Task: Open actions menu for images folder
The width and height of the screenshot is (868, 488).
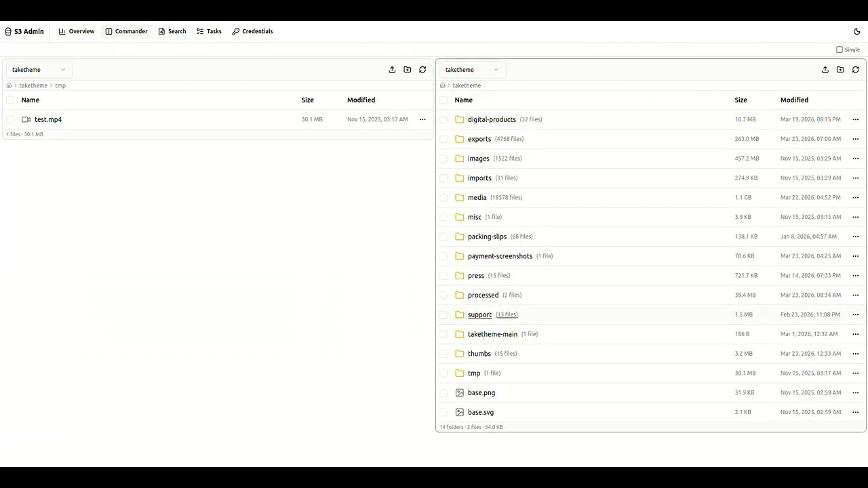Action: pyautogui.click(x=856, y=159)
